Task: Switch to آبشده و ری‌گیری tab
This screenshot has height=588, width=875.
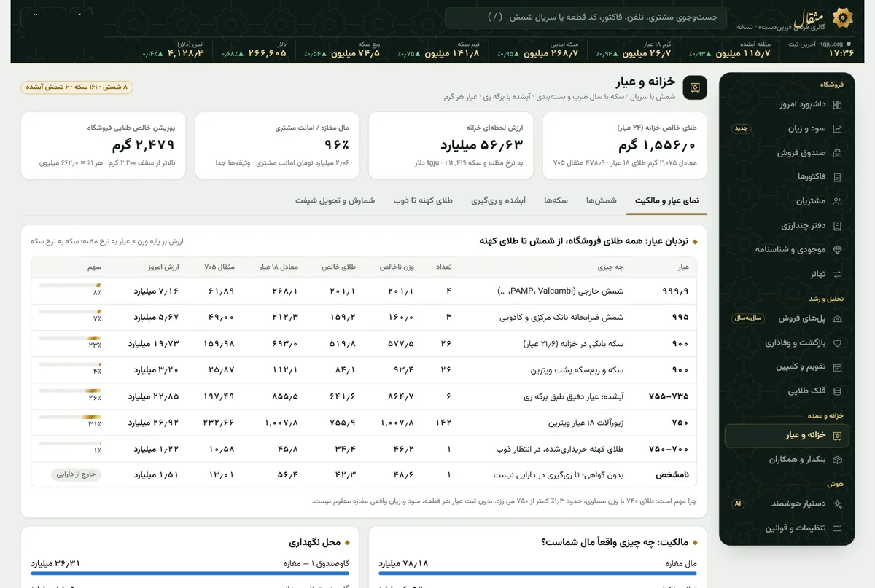Action: tap(498, 200)
